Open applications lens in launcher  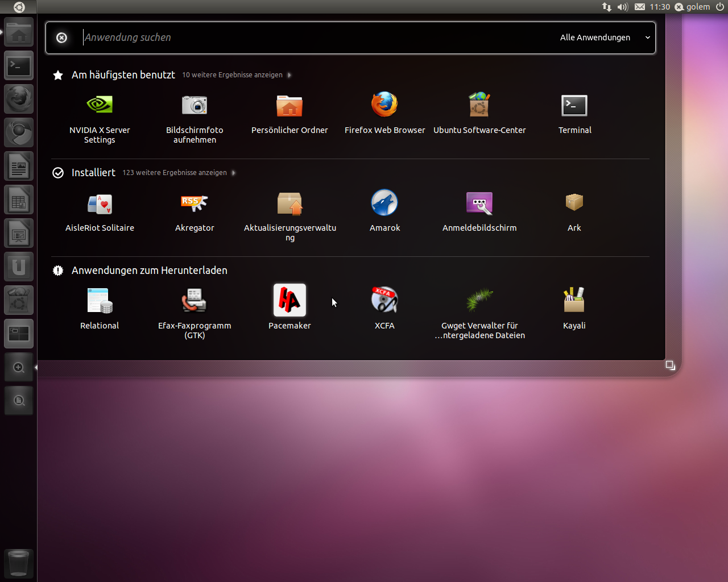[19, 368]
